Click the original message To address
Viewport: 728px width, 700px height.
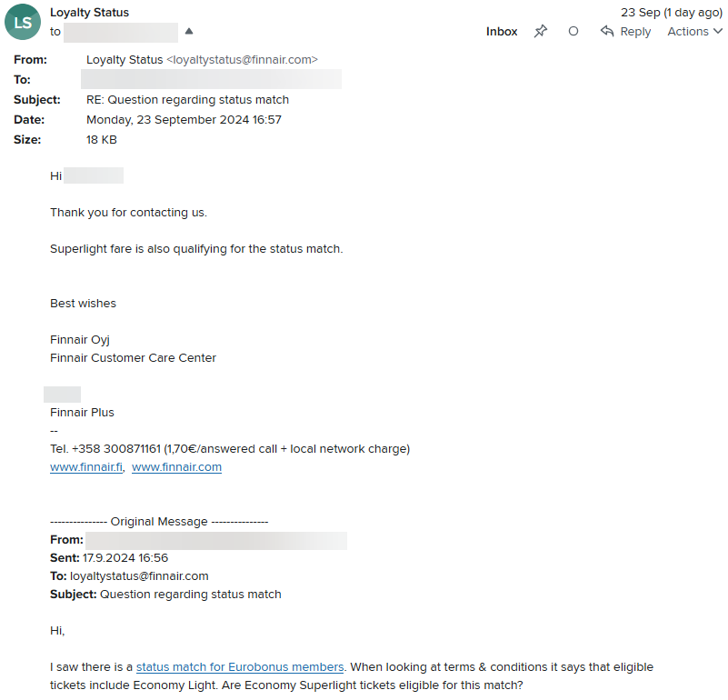pos(139,576)
